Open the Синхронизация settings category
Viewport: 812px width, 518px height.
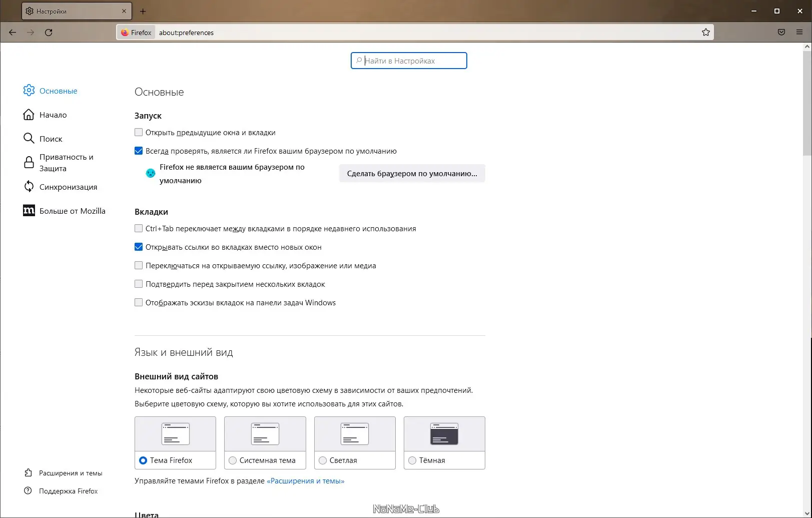68,187
